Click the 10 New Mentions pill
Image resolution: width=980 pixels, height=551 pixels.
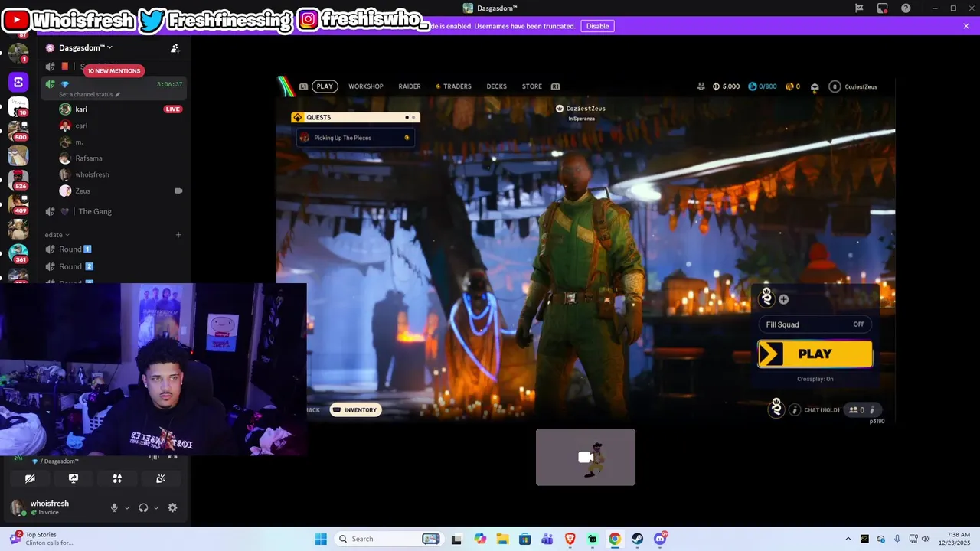[113, 70]
